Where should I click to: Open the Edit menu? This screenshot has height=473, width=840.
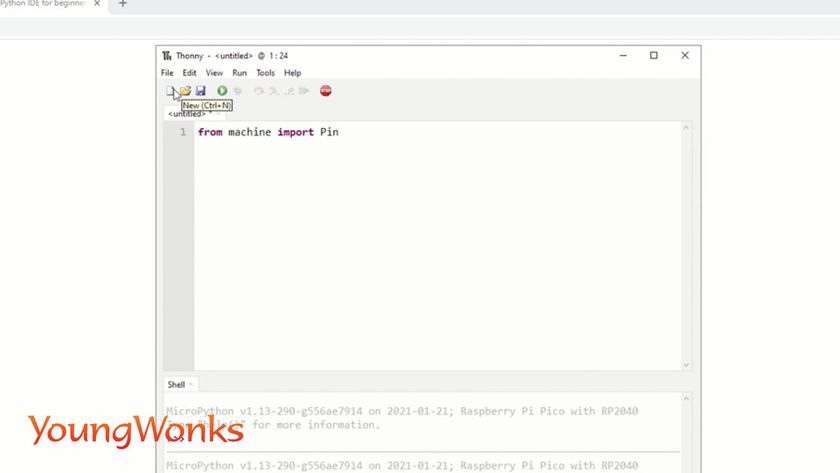(189, 73)
